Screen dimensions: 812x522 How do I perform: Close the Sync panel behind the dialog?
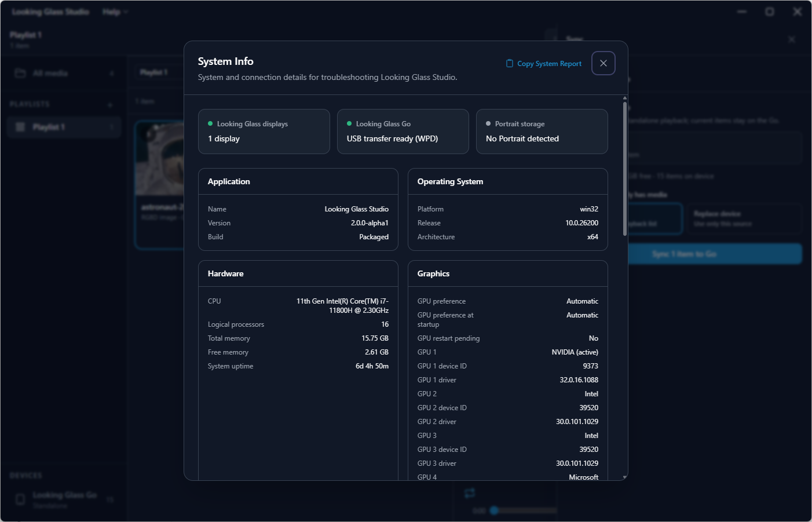792,39
